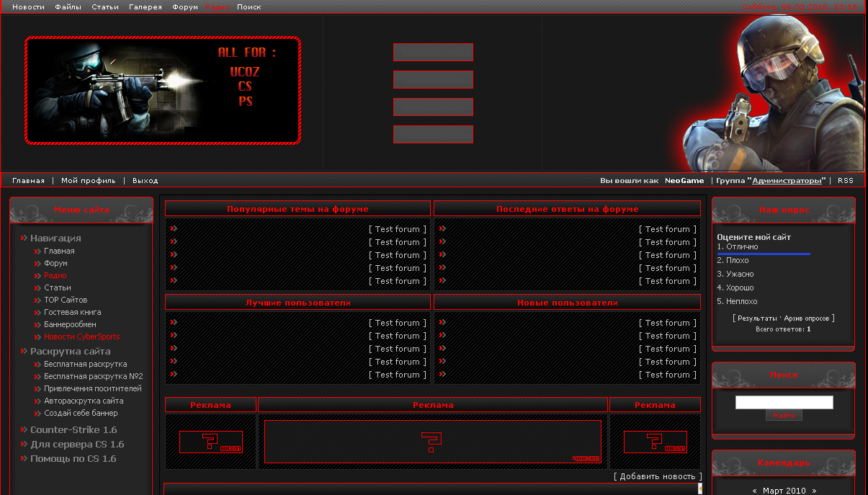Click the small icon at news block corner
Screen dimensions: 868x495
click(x=699, y=488)
